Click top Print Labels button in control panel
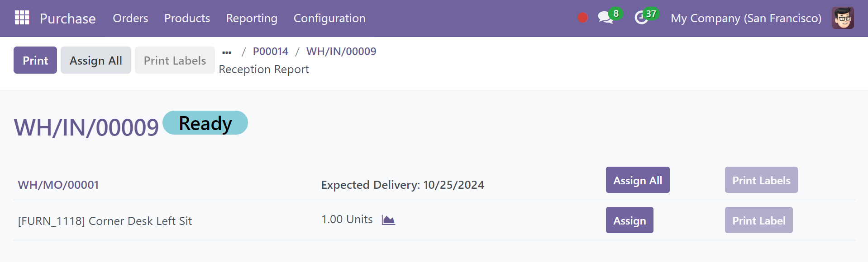The width and height of the screenshot is (868, 262). (175, 60)
